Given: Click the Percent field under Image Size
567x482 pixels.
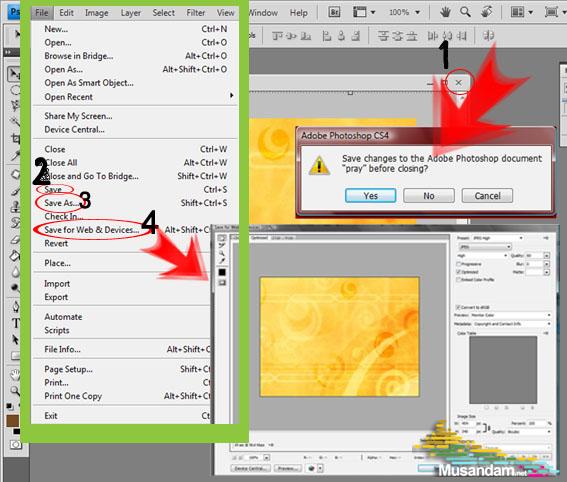Looking at the screenshot, I should [537, 423].
